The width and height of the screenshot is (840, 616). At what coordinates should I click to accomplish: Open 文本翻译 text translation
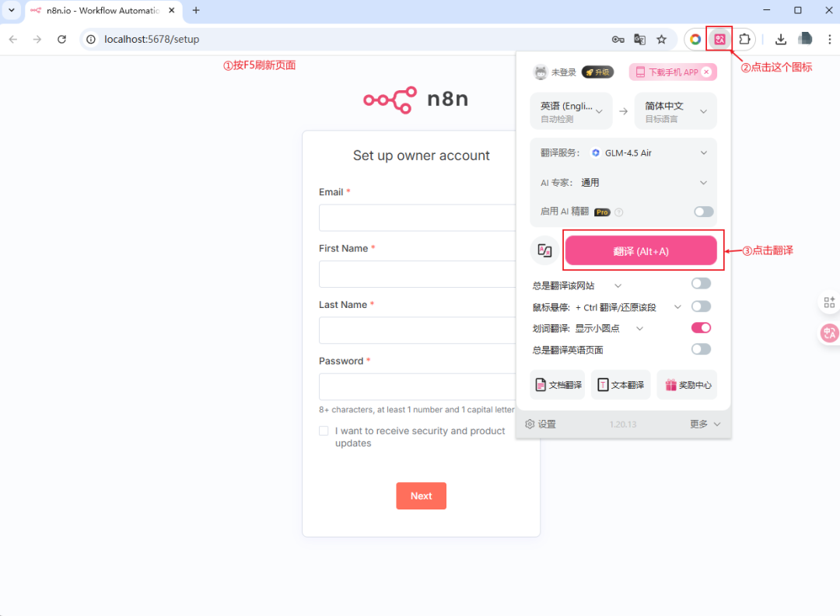pyautogui.click(x=621, y=384)
